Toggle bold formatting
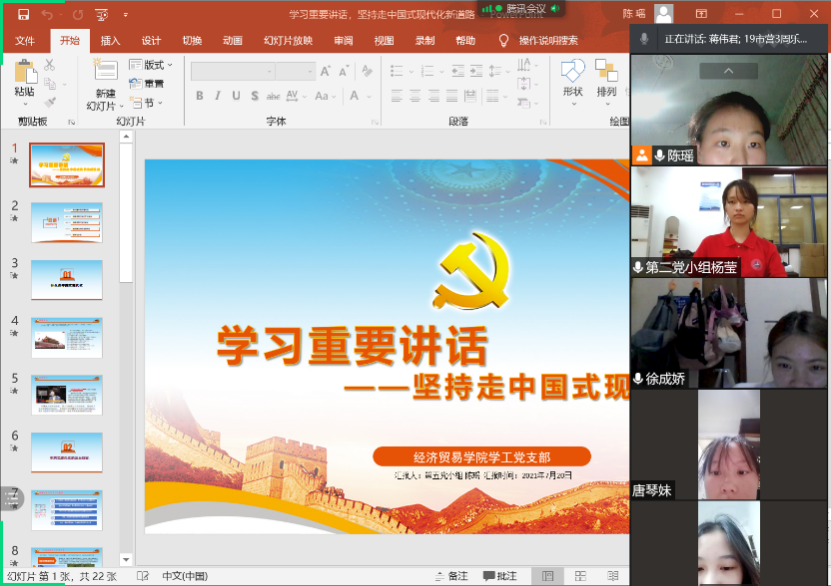The image size is (831, 586). (x=200, y=96)
